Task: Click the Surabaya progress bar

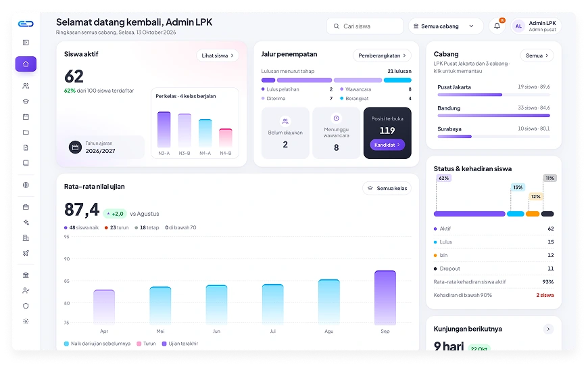Action: pos(493,137)
